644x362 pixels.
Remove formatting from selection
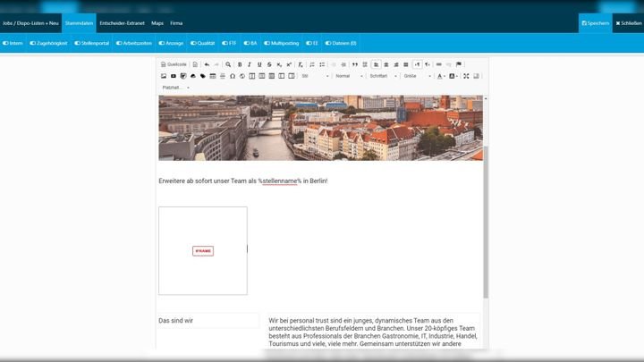tap(301, 64)
